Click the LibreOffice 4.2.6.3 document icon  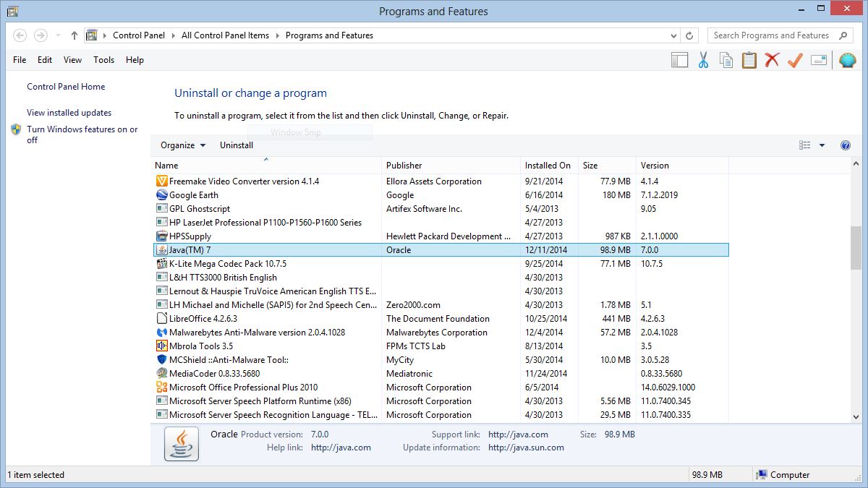click(162, 319)
